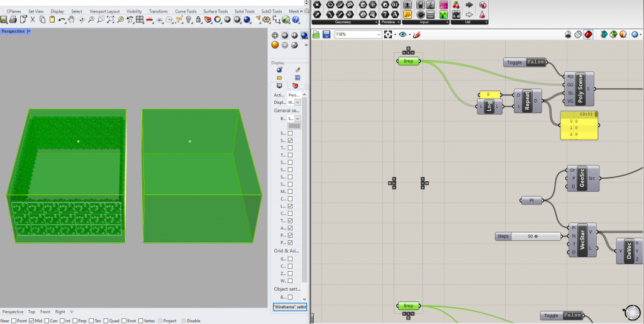Toggle the Z.. checkbox under Grid & Axes
This screenshot has height=324, width=644.
coord(290,274)
